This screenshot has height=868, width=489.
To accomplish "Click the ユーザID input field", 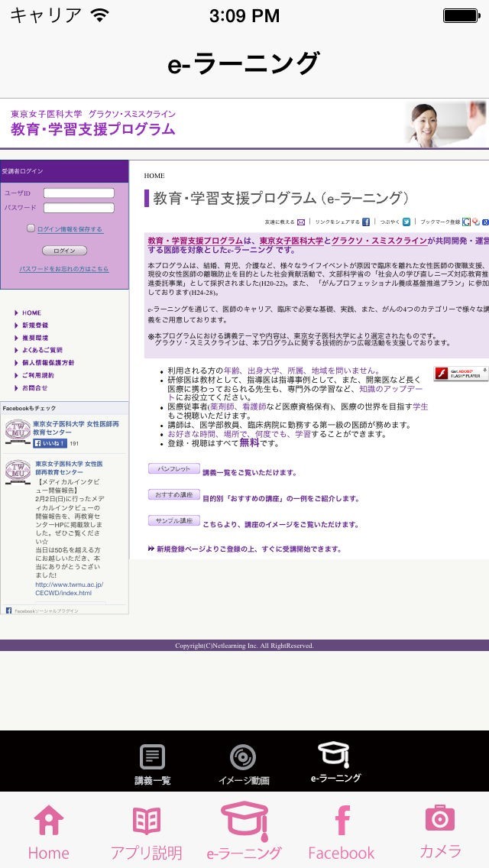I will 79,193.
